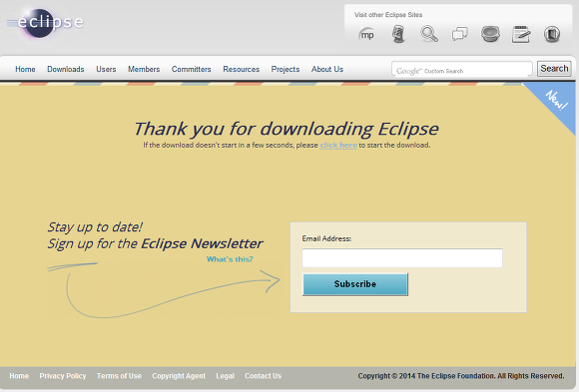
Task: Open the Committers menu
Action: point(192,70)
